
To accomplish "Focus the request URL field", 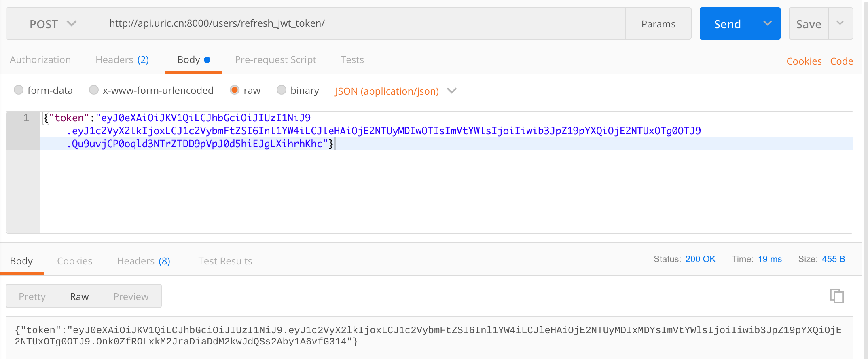I will [x=363, y=23].
